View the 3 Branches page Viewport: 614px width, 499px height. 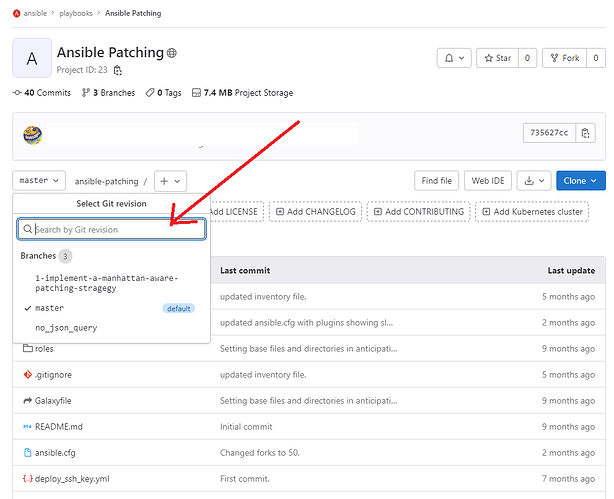(108, 93)
